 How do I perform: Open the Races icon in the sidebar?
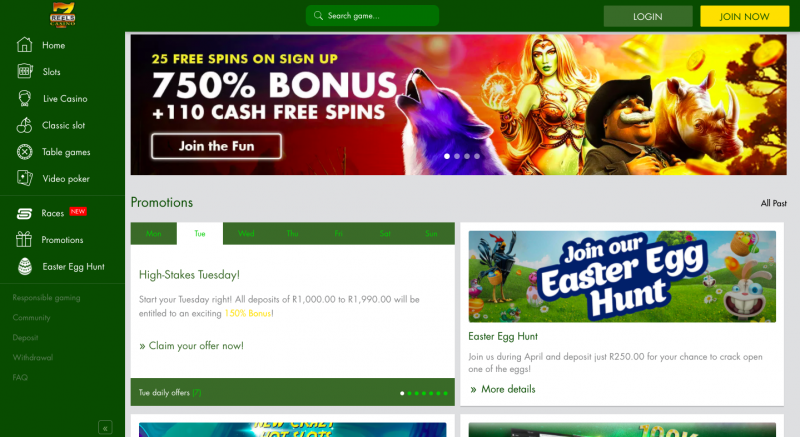point(24,214)
